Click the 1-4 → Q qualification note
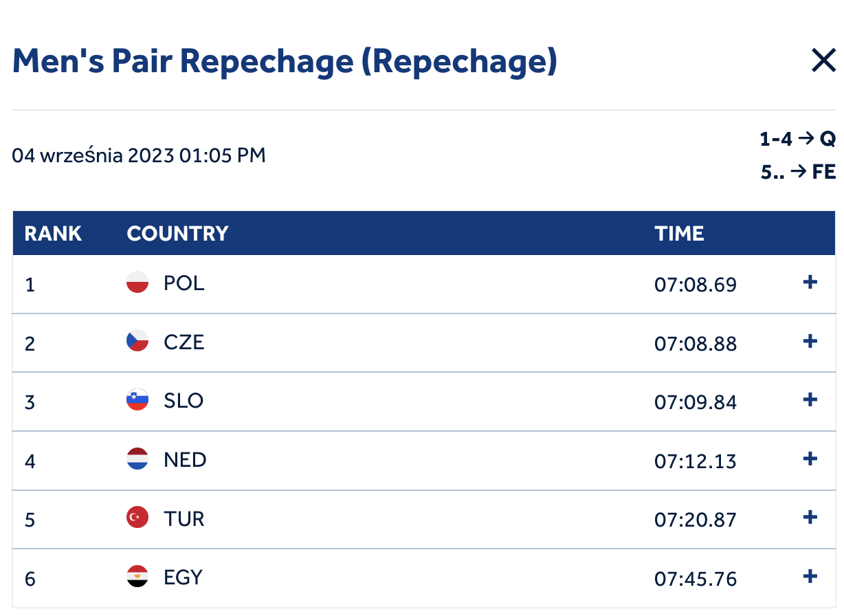This screenshot has height=616, width=844. click(797, 140)
